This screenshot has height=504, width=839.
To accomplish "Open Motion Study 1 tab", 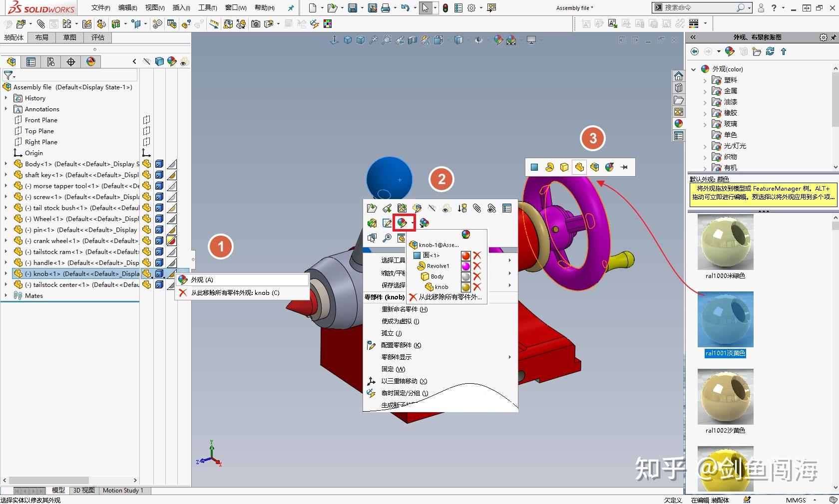I will (123, 491).
